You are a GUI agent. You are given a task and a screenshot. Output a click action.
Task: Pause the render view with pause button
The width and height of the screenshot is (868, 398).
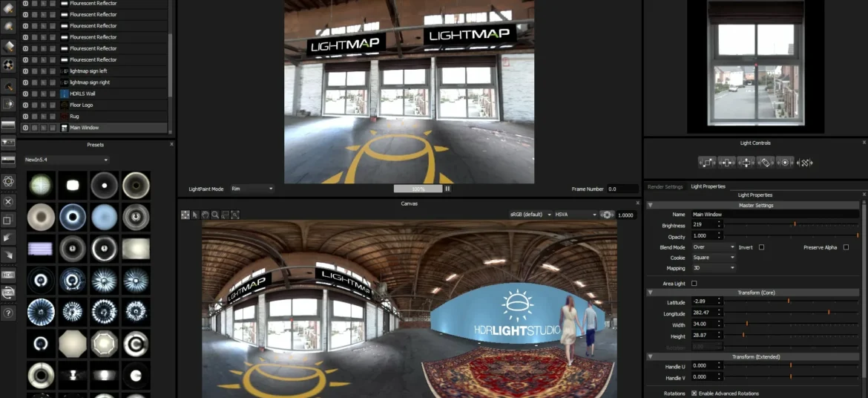pyautogui.click(x=448, y=189)
